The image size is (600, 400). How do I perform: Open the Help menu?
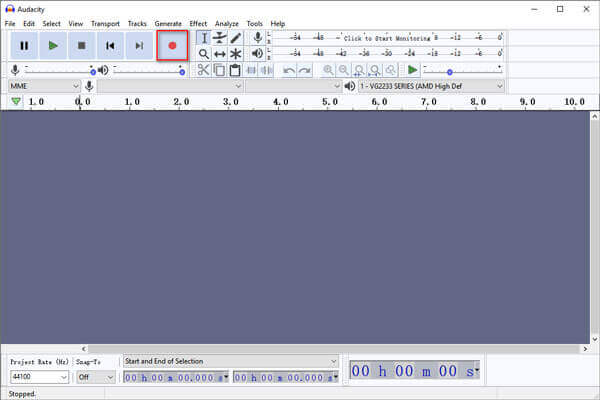tap(277, 24)
